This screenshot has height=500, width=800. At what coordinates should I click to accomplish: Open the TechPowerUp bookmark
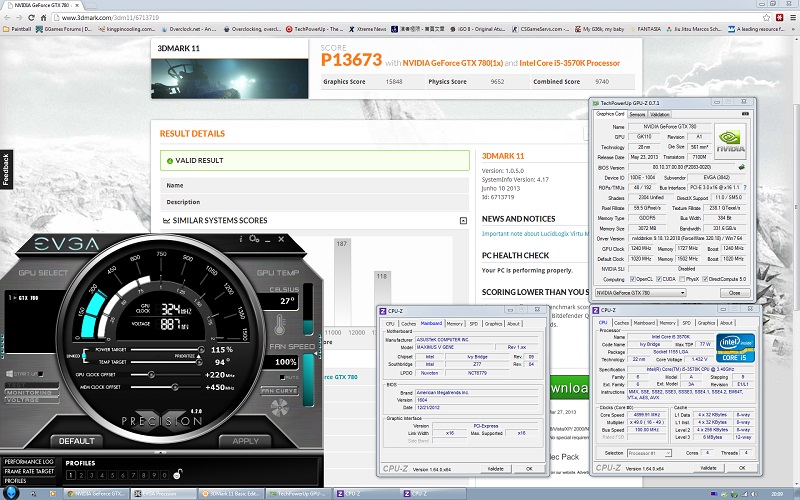coord(315,29)
